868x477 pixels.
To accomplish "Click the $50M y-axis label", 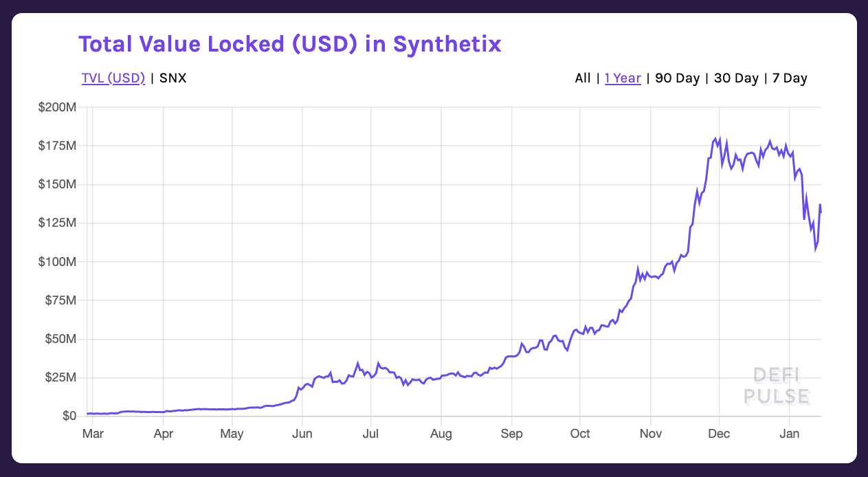I will 62,339.
